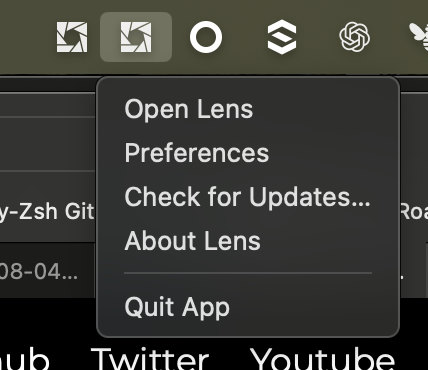Click the highlighted Lens menu bar icon
Screen dimensions: 428x370
(136, 37)
